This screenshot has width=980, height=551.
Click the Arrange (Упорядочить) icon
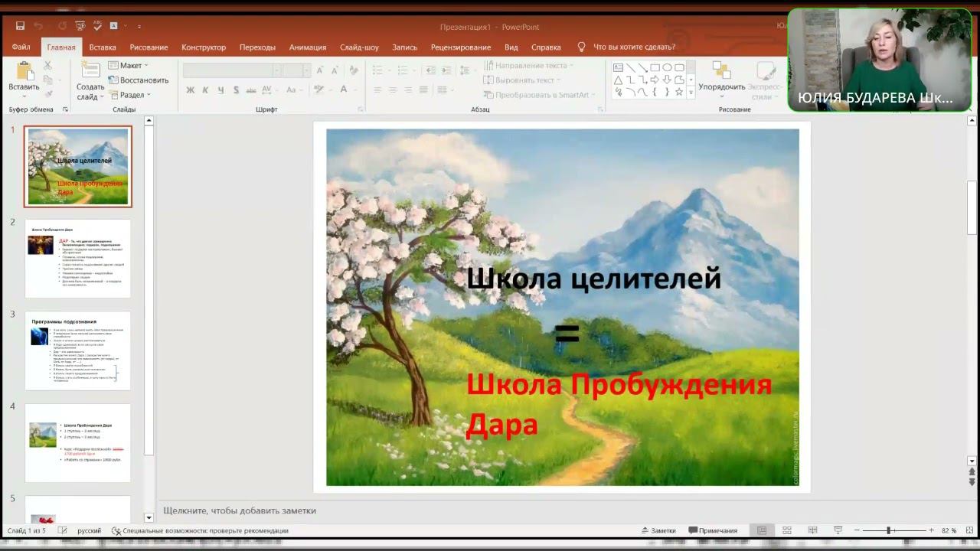point(721,70)
